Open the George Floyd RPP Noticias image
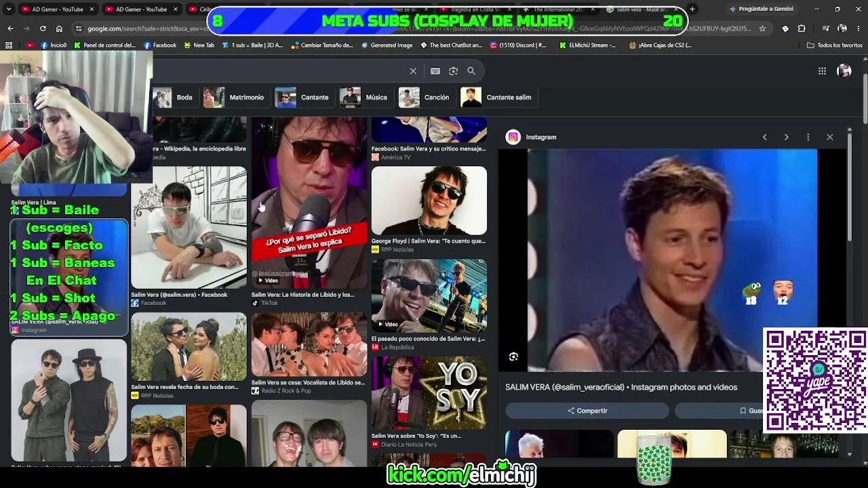Image resolution: width=868 pixels, height=488 pixels. coord(429,200)
